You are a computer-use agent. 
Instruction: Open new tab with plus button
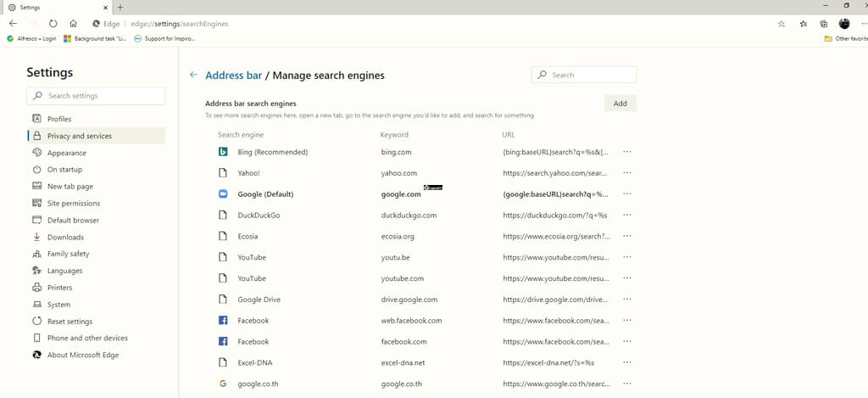coord(120,7)
